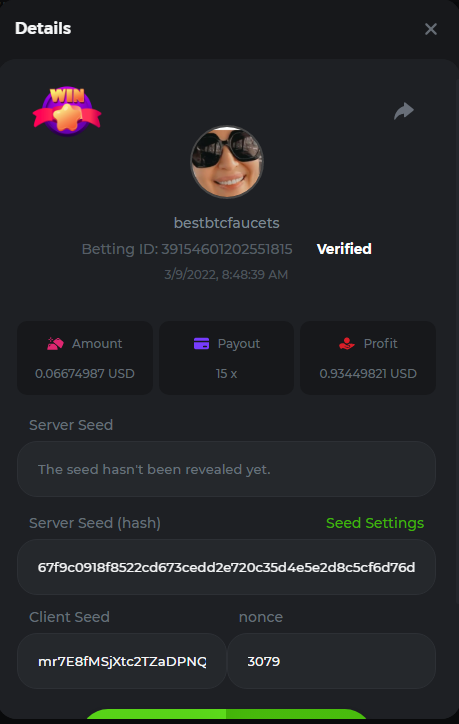This screenshot has height=724, width=459.
Task: Click the Payout 15 x value
Action: (226, 374)
